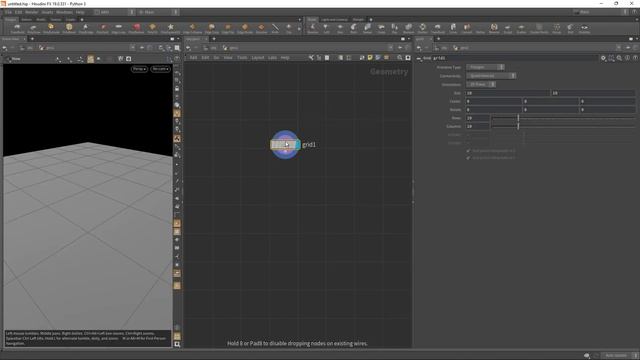Open the Persp viewport menu
This screenshot has height=360, width=640.
click(x=139, y=69)
